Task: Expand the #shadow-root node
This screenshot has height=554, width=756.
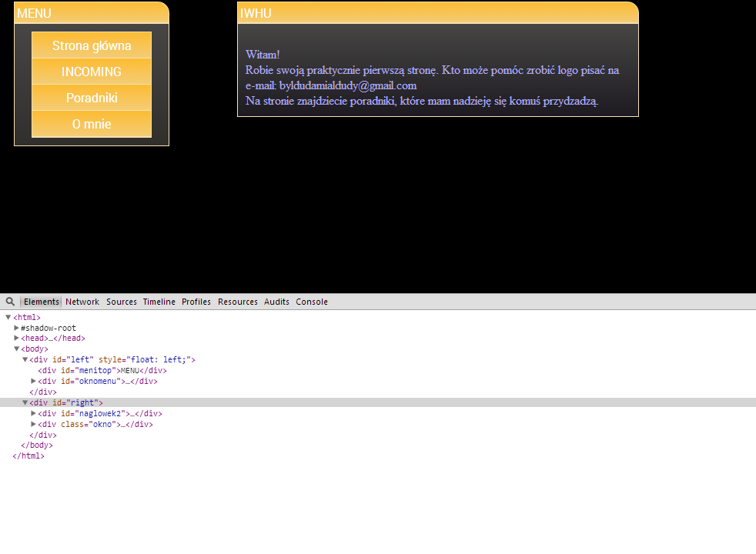Action: [x=16, y=328]
